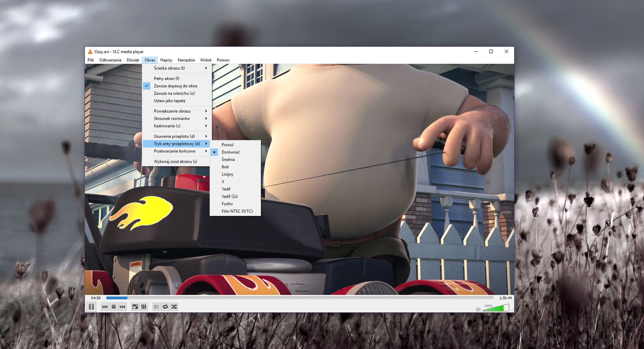This screenshot has width=644, height=349.
Task: Select Średnia deinterlace mode
Action: 235,159
